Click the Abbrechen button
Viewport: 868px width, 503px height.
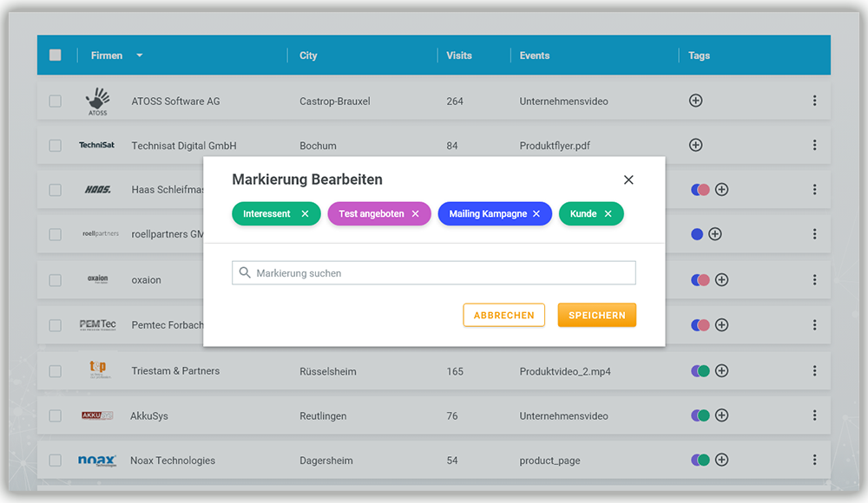click(504, 316)
